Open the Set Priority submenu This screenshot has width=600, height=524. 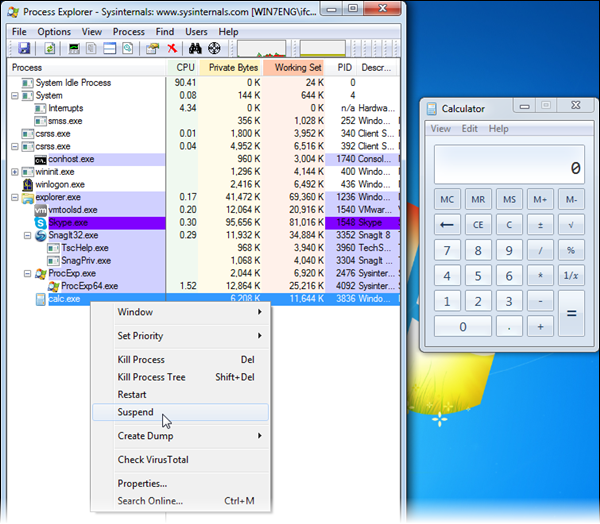180,336
